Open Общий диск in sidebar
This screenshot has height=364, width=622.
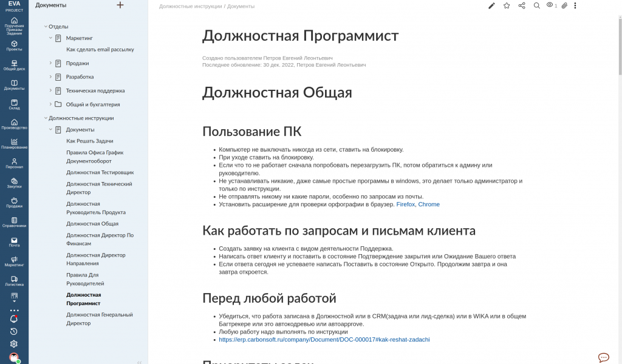click(15, 66)
